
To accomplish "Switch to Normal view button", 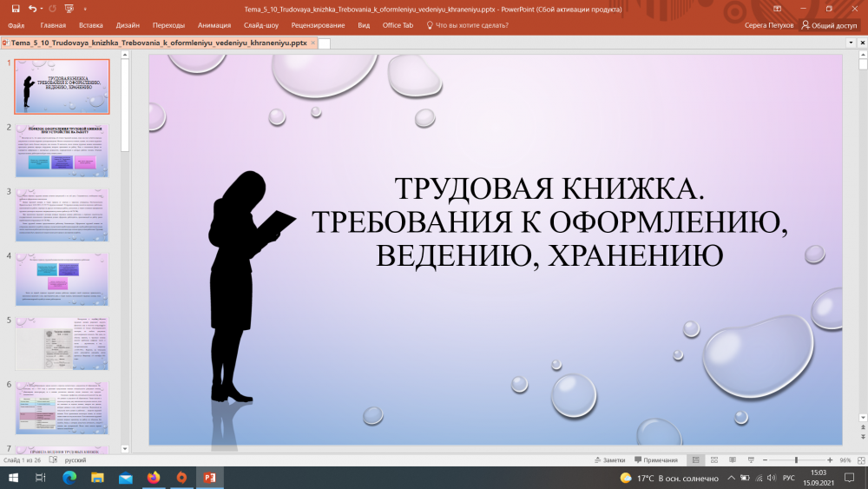I will tap(695, 459).
